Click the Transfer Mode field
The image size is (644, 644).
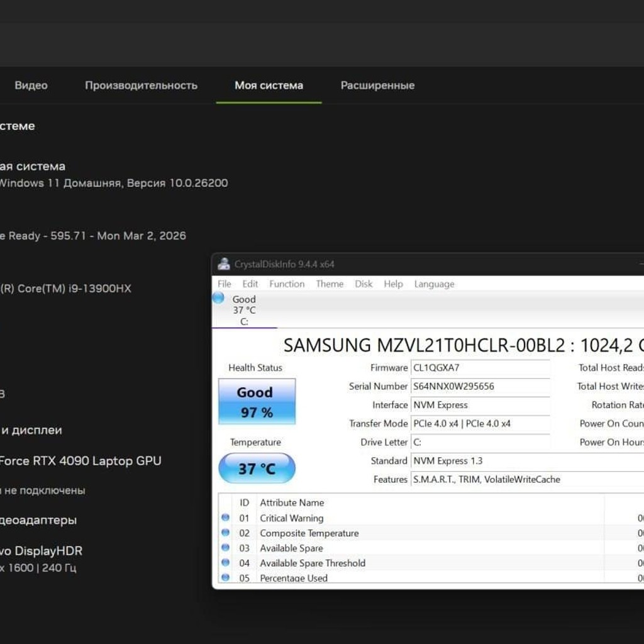(480, 423)
